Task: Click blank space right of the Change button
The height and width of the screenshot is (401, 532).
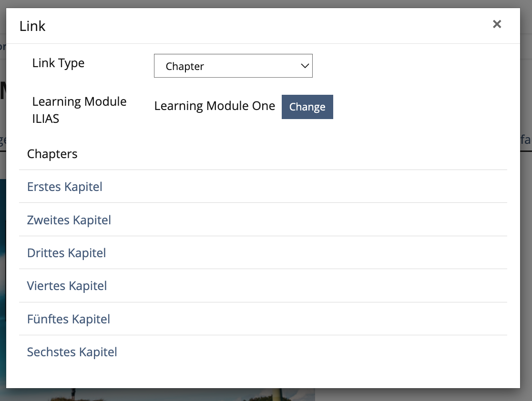Action: coord(419,107)
